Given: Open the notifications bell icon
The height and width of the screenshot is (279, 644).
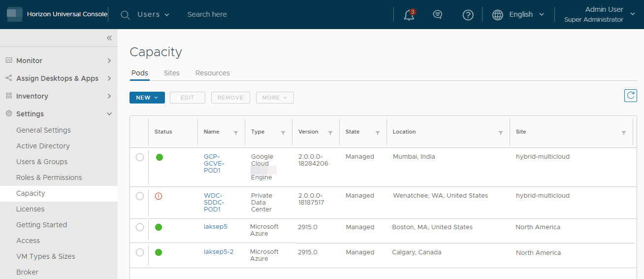Looking at the screenshot, I should point(409,15).
